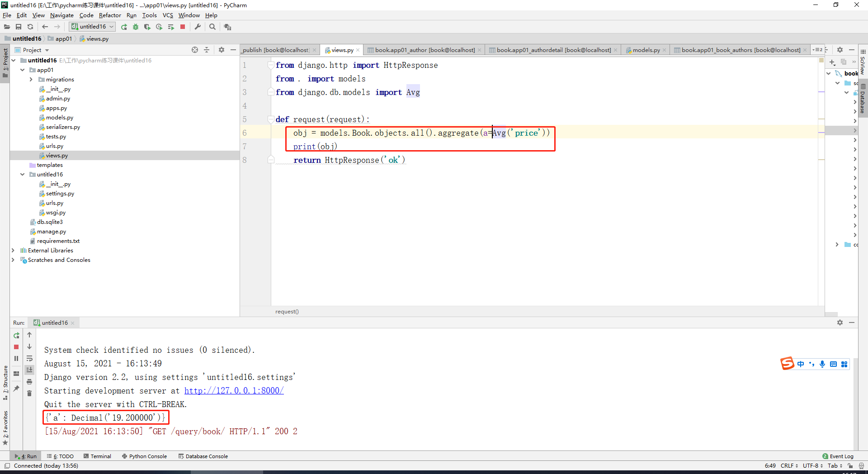Collapse the book data source node

(829, 73)
